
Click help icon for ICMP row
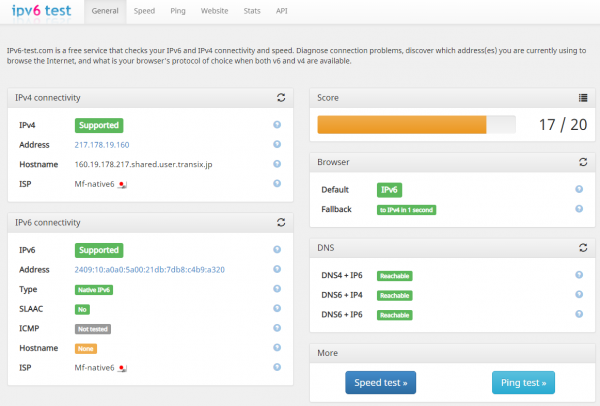click(x=277, y=328)
